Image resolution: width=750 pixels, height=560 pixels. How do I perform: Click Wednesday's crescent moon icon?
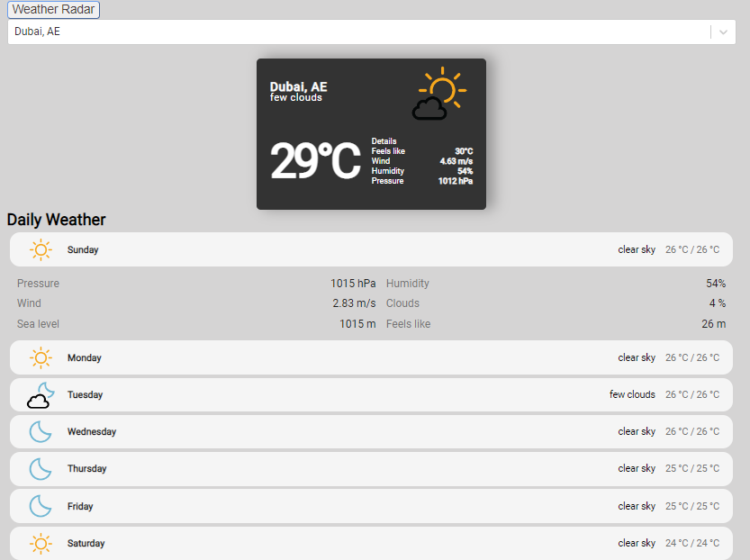point(40,431)
